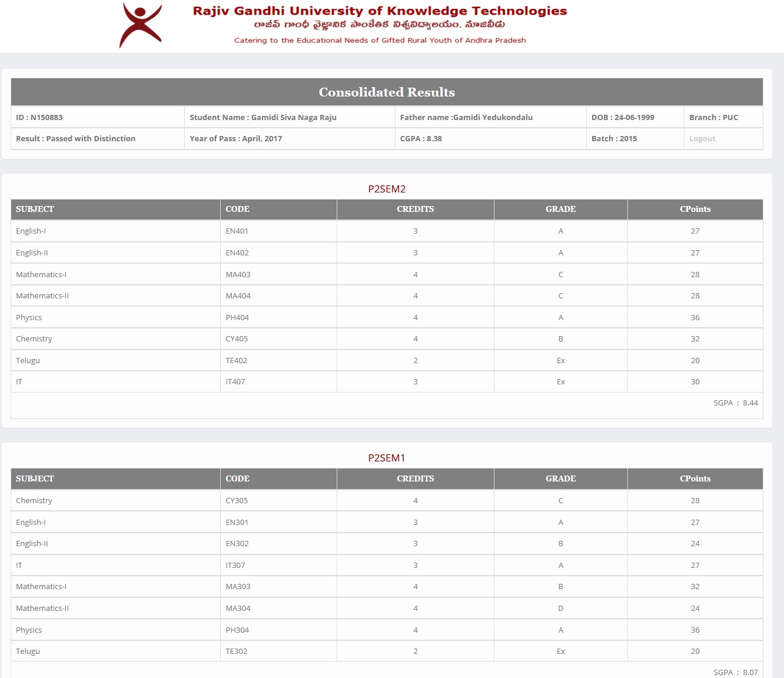Select the PH404 code cell
The width and height of the screenshot is (784, 678).
coord(278,318)
